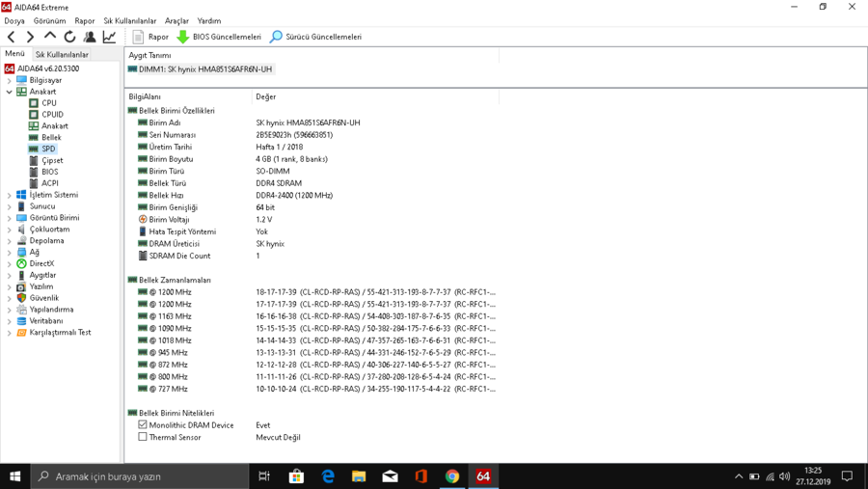Screen dimensions: 868x489
Task: Expand the Görüntü Birimi node
Action: (9, 218)
